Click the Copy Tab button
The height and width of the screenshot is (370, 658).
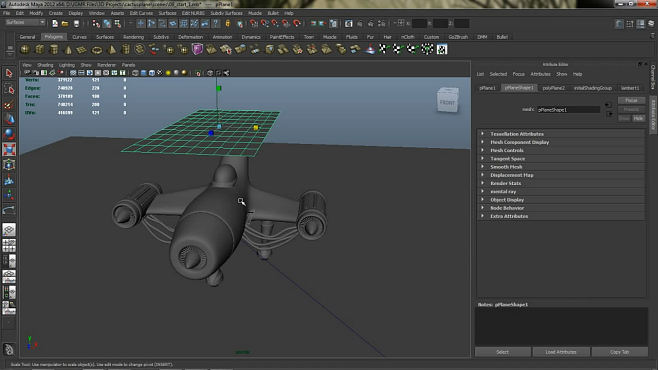(620, 352)
